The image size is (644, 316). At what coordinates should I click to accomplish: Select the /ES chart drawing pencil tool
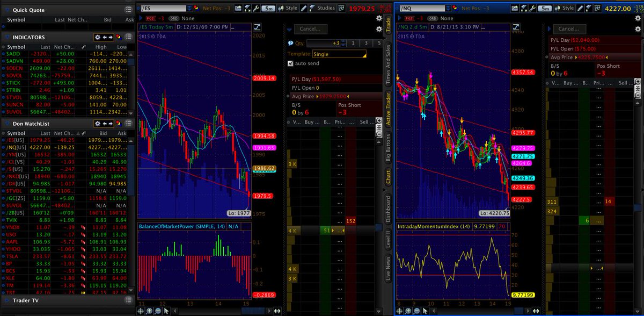304,9
